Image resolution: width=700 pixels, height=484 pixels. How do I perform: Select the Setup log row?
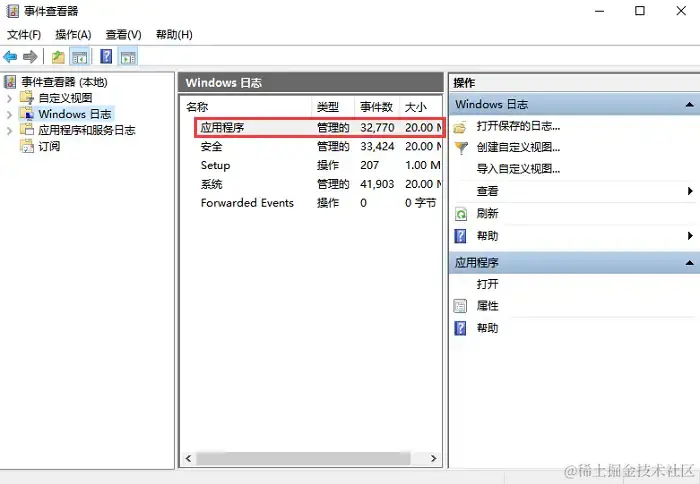[312, 165]
